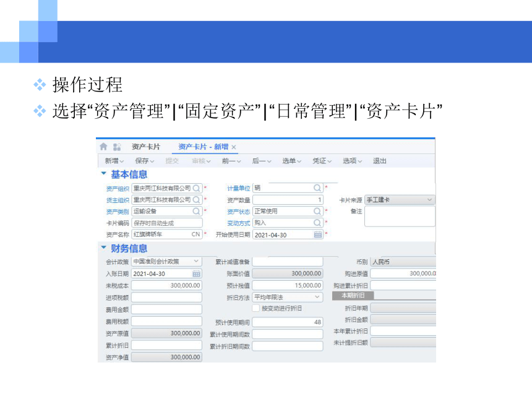
Task: Click the 退出 button
Action: 380,161
